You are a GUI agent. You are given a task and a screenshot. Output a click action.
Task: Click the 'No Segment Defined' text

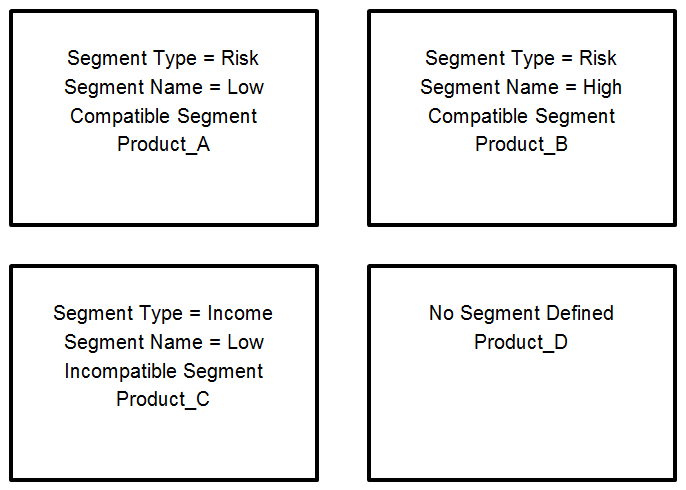click(x=521, y=313)
